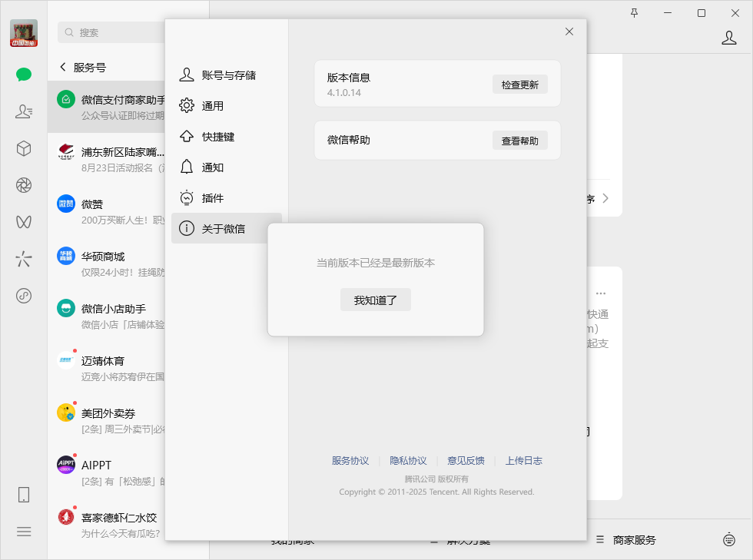The height and width of the screenshot is (560, 753).
Task: Open the hamburger menu at sidebar bottom
Action: (24, 531)
